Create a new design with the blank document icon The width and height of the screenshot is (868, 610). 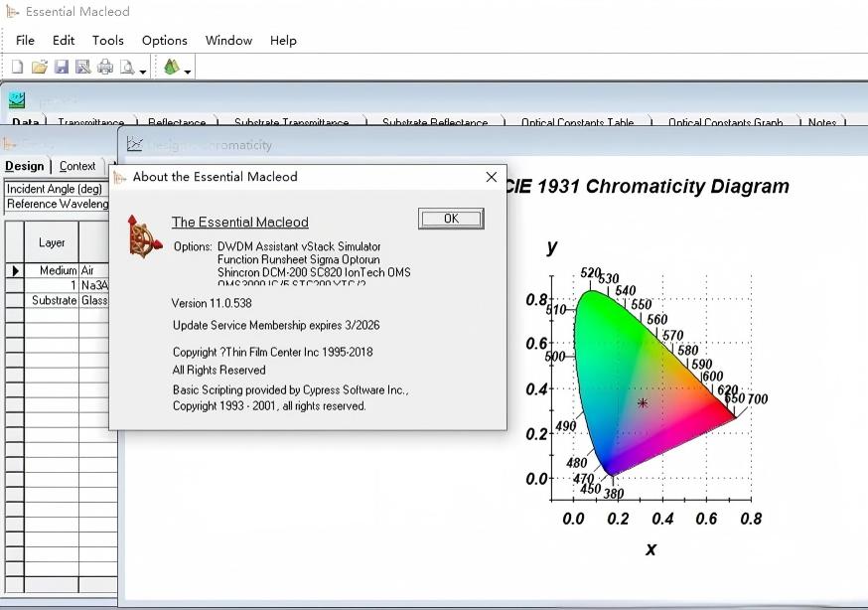[x=16, y=66]
